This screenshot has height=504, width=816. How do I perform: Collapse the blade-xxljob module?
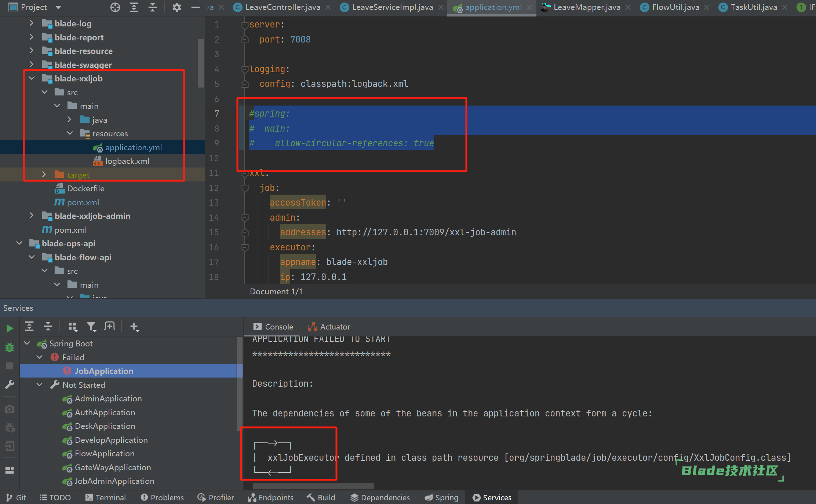(32, 78)
